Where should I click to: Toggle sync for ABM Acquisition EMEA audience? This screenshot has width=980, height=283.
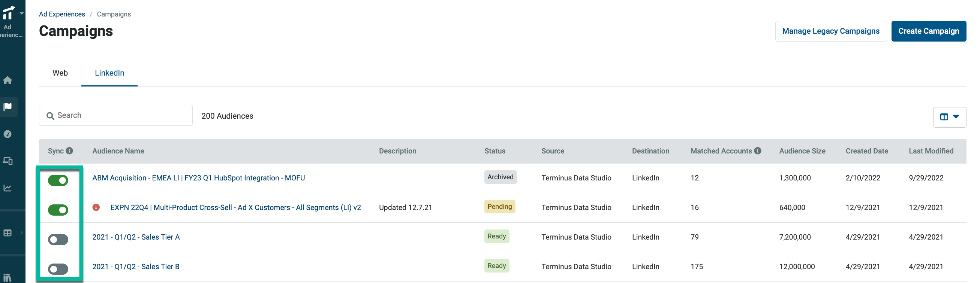pos(58,180)
